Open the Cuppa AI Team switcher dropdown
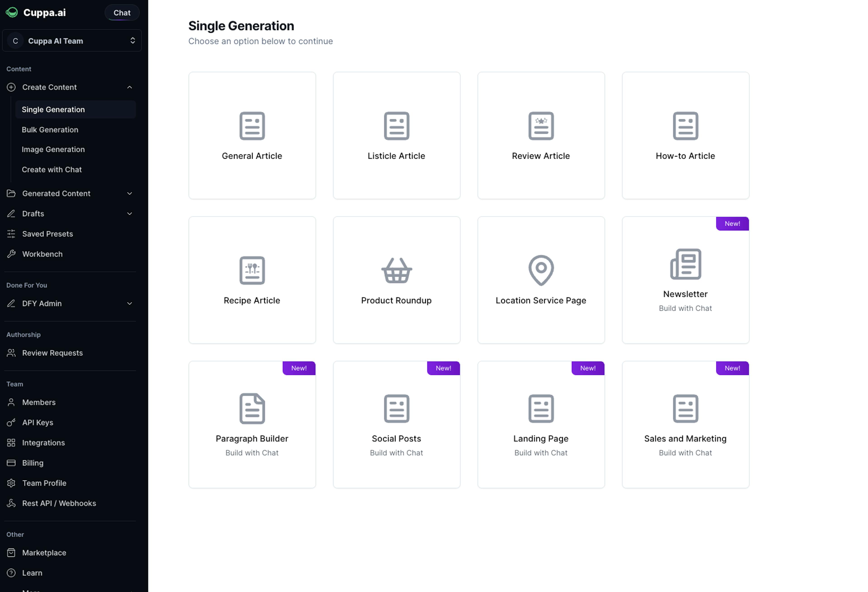 coord(72,41)
